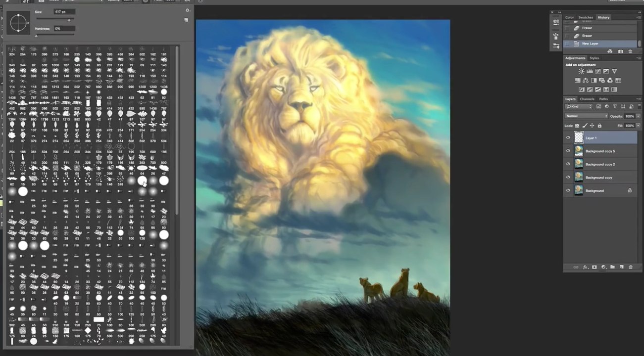Open brush picker gear settings menu
644x356 pixels.
tap(187, 10)
